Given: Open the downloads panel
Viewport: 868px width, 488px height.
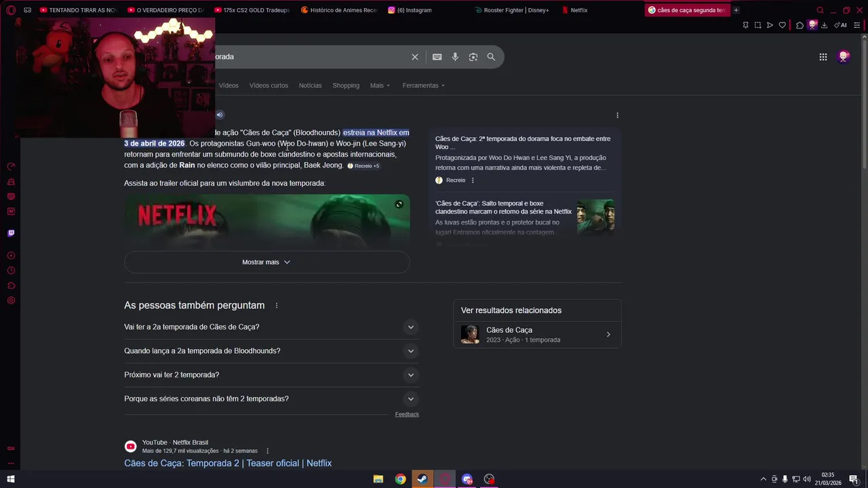Looking at the screenshot, I should pos(824,25).
